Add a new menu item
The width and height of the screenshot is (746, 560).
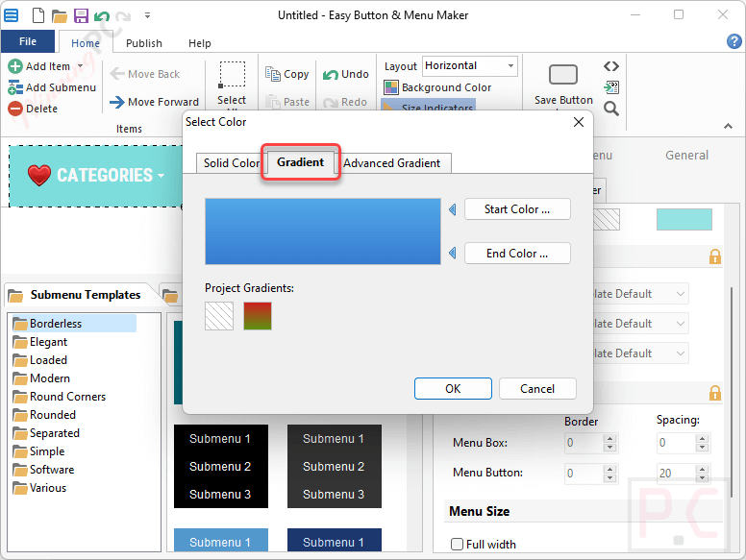39,66
